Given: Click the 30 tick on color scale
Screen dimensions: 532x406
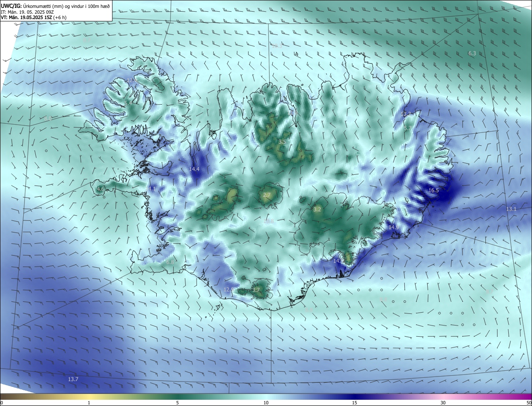Looking at the screenshot, I should tap(443, 403).
